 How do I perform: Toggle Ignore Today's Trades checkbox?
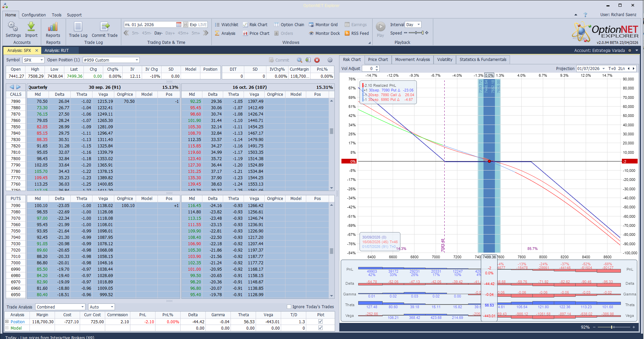point(289,307)
